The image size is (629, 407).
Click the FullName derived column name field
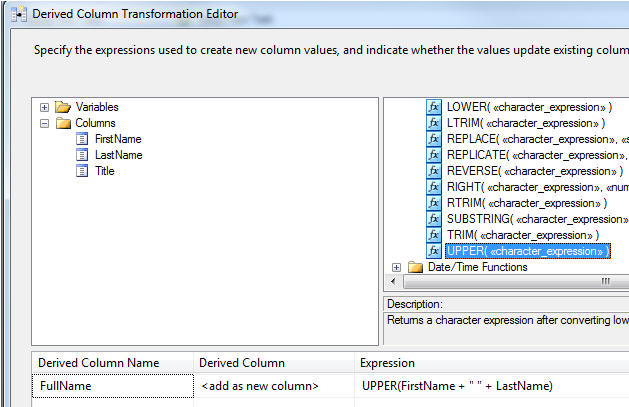point(112,386)
